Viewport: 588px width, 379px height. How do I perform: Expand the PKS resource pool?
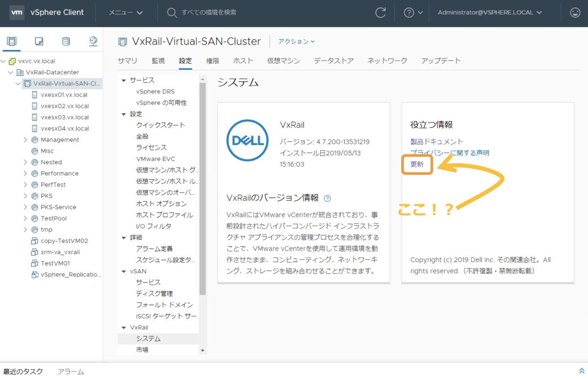25,196
